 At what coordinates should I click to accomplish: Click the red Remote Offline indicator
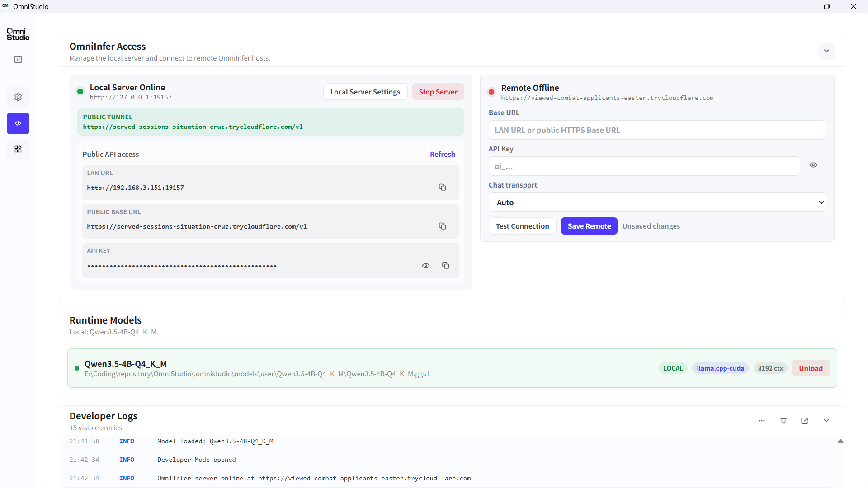(491, 92)
